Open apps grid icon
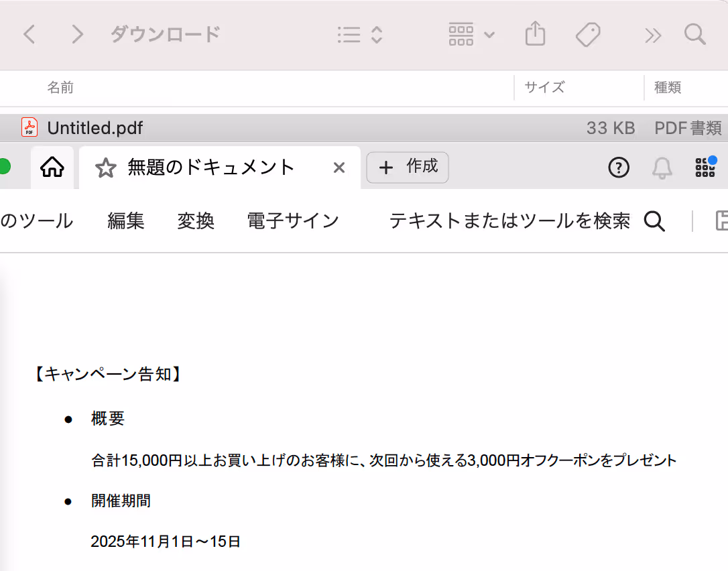 point(705,167)
